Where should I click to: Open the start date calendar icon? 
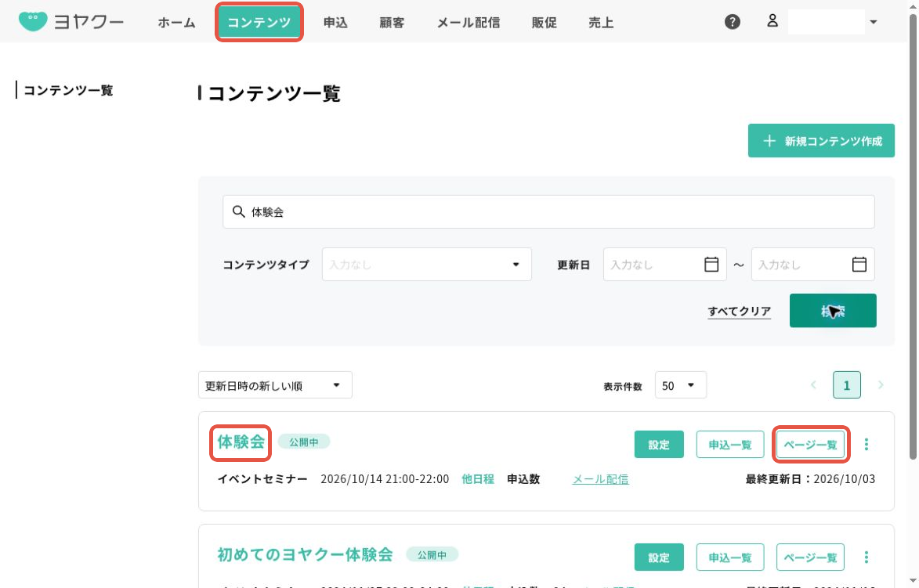coord(711,264)
